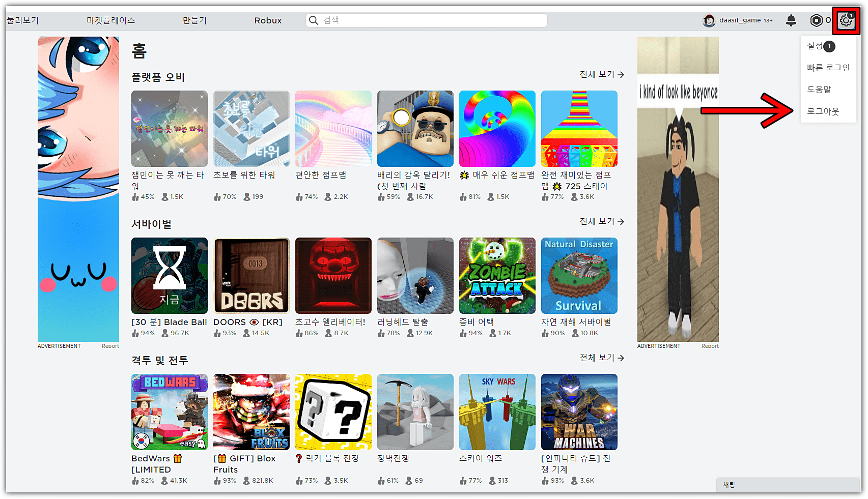Open the 만들기 nav menu
Screen dimensions: 868x499
point(194,20)
